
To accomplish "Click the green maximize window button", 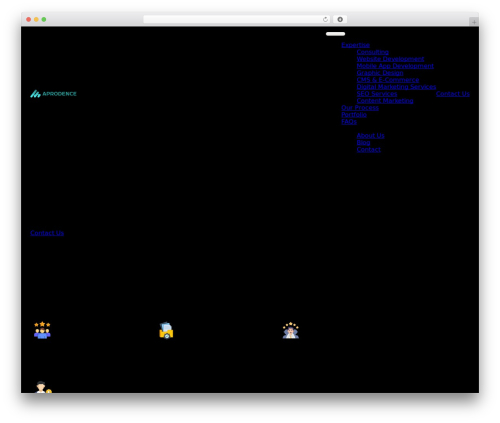I will tap(44, 19).
